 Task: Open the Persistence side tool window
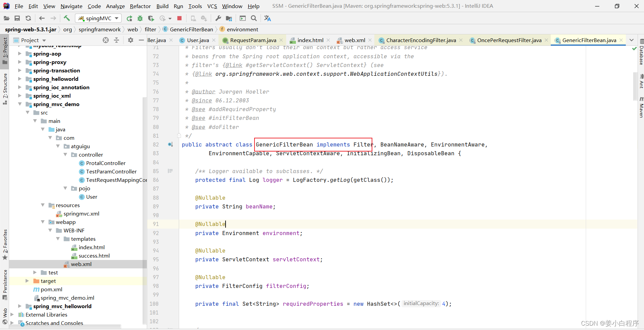tap(5, 285)
